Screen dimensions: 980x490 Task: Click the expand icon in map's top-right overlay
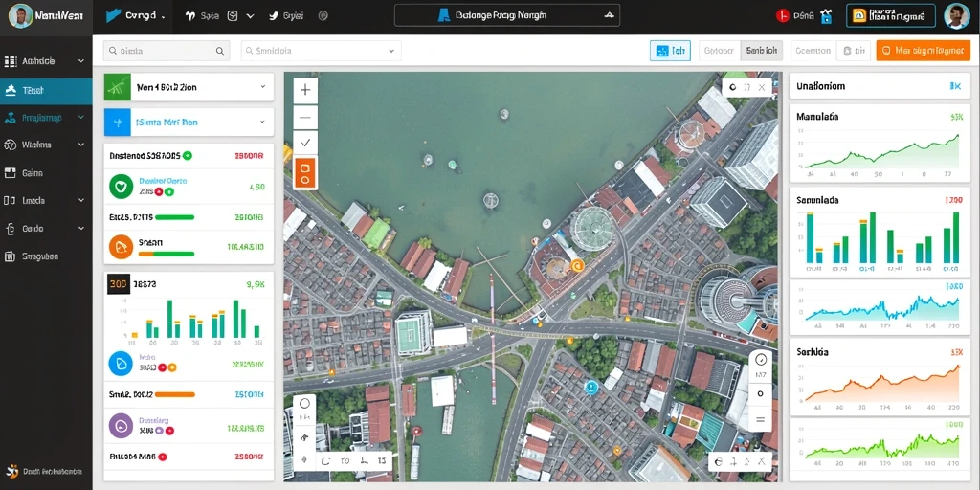(746, 87)
